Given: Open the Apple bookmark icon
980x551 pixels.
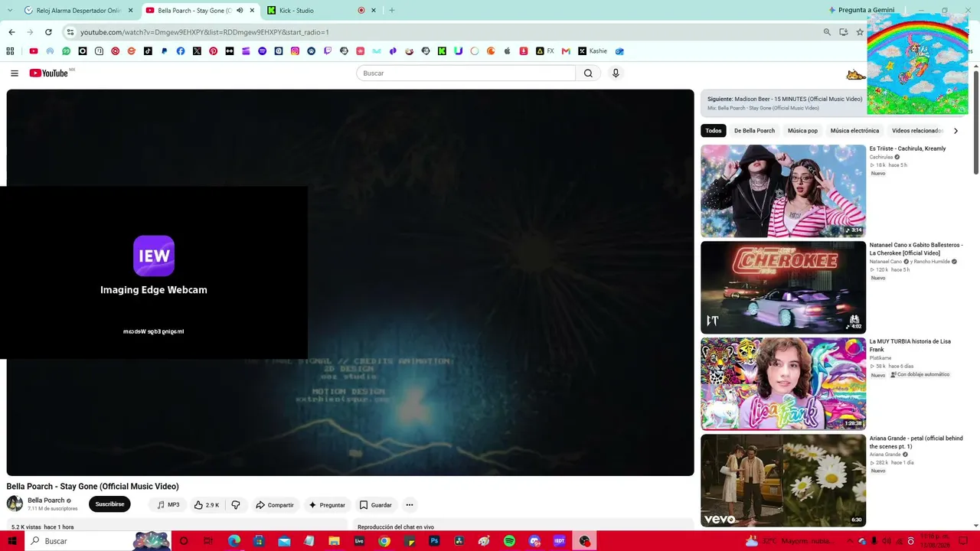Looking at the screenshot, I should click(507, 51).
